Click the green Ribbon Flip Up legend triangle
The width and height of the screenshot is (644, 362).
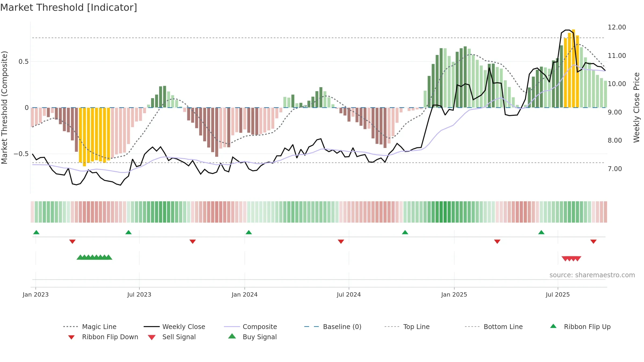(553, 326)
